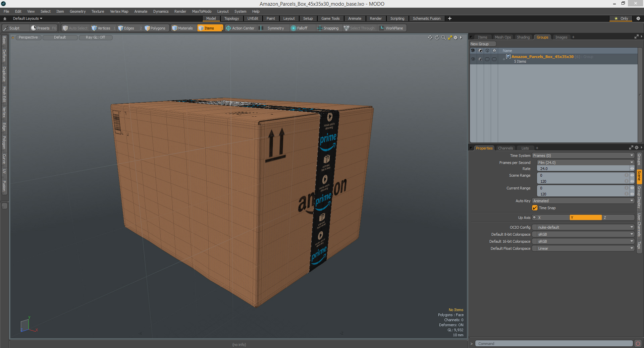Open the Vertex Map menu

(119, 11)
